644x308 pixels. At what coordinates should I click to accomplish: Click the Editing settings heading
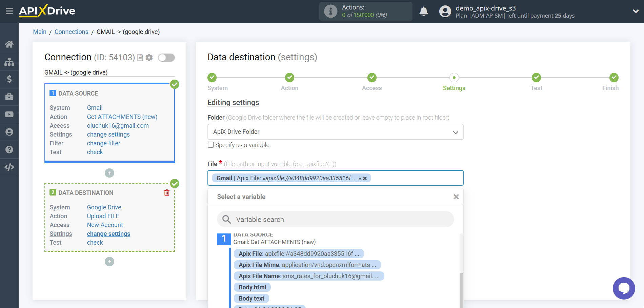click(233, 103)
